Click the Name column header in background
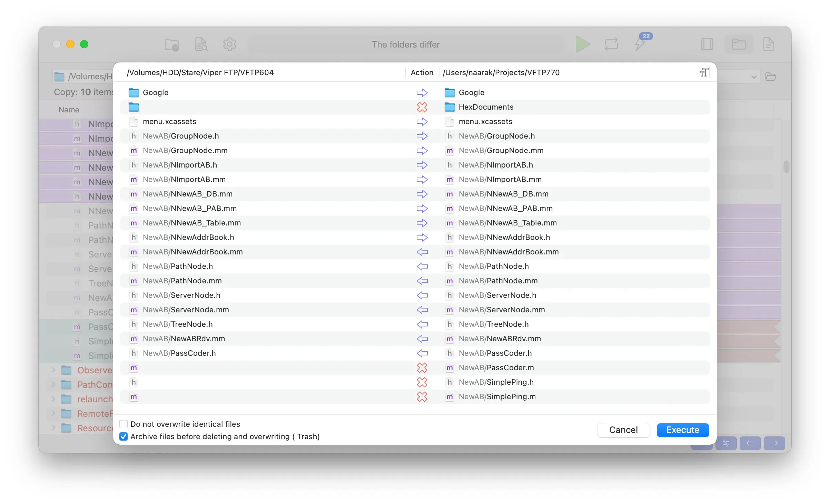This screenshot has height=504, width=830. [x=69, y=110]
